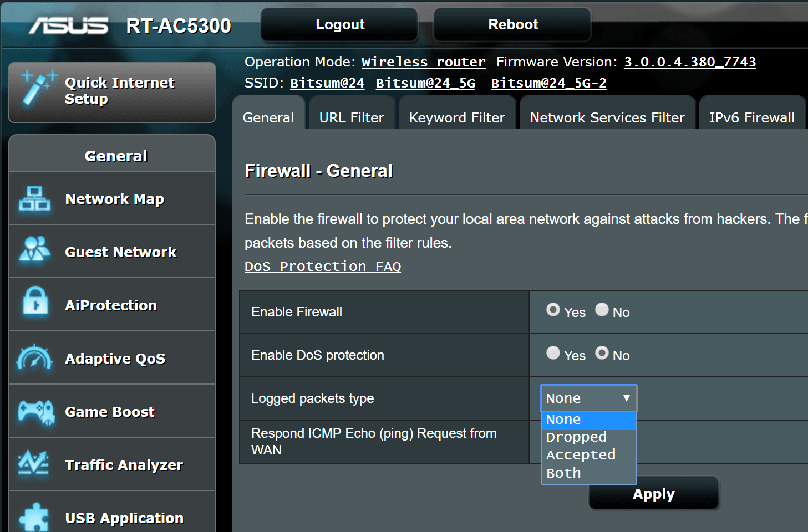The width and height of the screenshot is (808, 532).
Task: Click the Logout button
Action: point(339,24)
